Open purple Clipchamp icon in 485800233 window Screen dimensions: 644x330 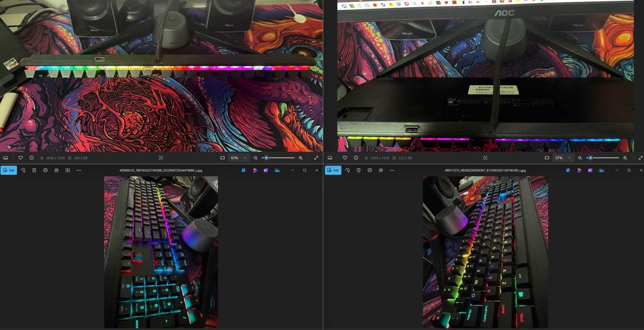point(266,170)
